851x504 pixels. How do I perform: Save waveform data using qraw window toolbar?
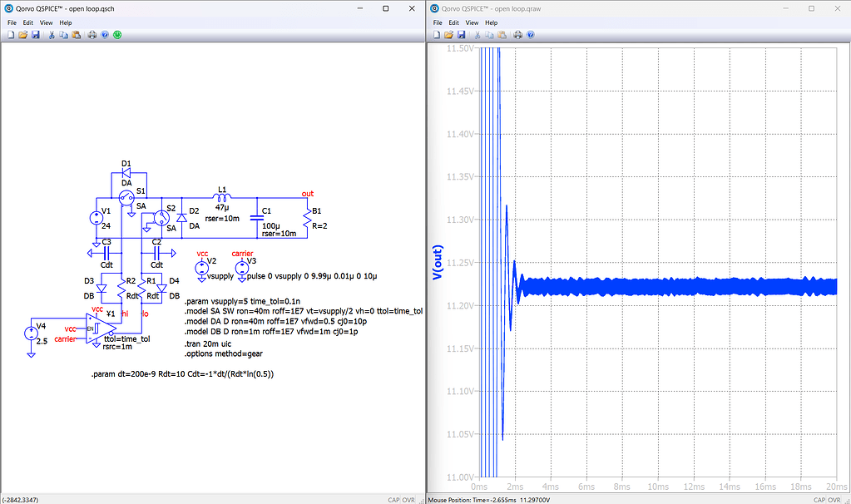461,35
